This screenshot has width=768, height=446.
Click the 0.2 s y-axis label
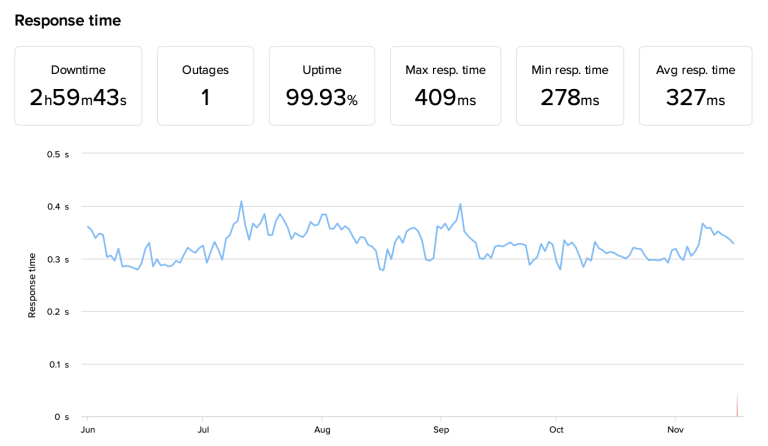[x=58, y=312]
